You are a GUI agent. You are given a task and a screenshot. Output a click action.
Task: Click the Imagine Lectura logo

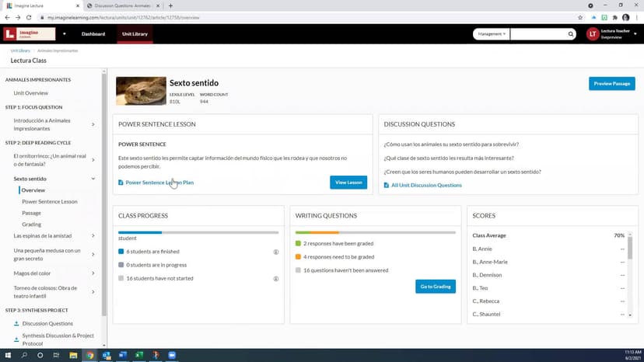(30, 34)
